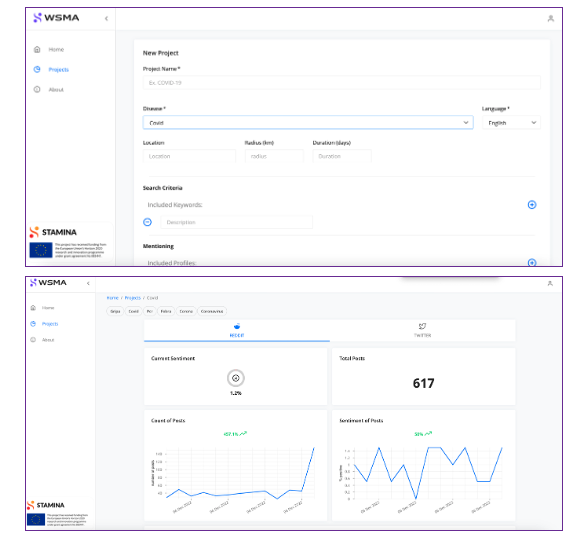Select the Gripa keyword tag

(115, 311)
